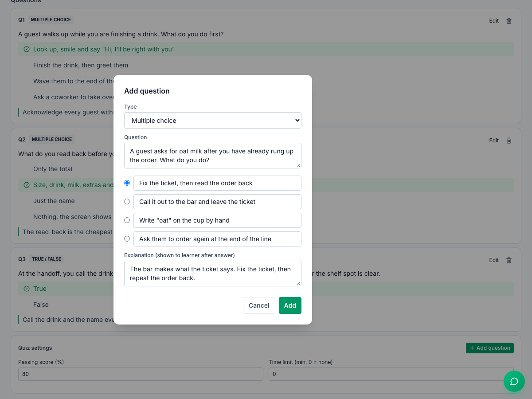Click Q2 answer 'Just the name'
Screen dimensions: 532x399
click(54, 201)
